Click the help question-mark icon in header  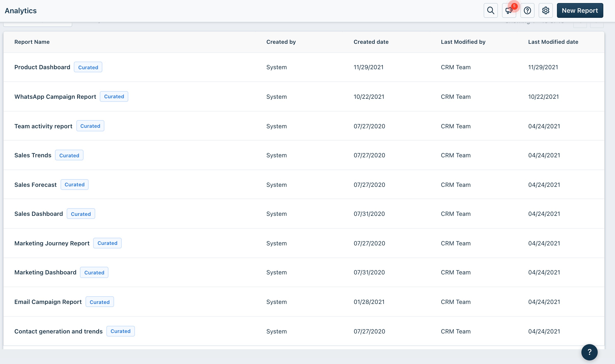pos(527,10)
